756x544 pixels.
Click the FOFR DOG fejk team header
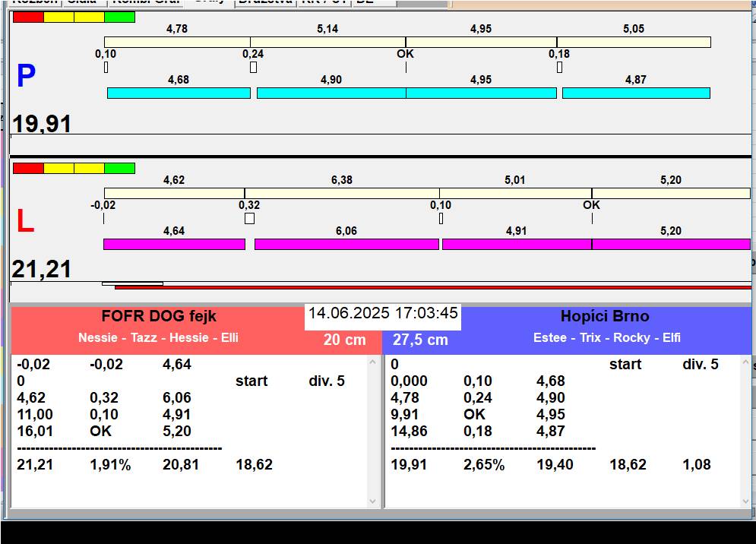(x=159, y=317)
